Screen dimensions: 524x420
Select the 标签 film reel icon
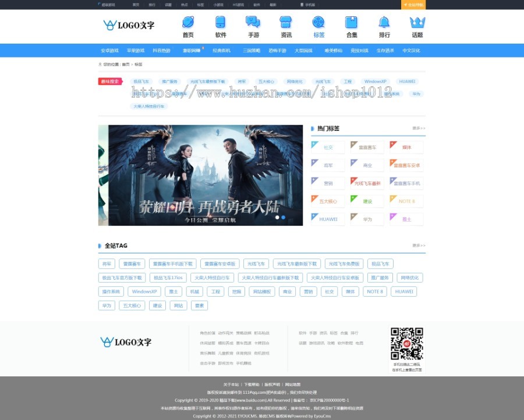click(318, 22)
